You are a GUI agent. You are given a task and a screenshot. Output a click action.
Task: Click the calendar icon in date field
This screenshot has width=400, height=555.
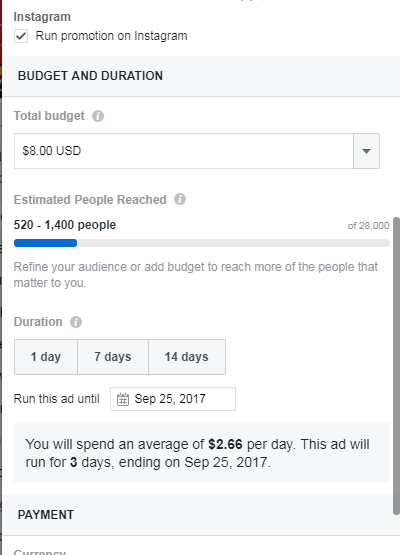[x=123, y=399]
